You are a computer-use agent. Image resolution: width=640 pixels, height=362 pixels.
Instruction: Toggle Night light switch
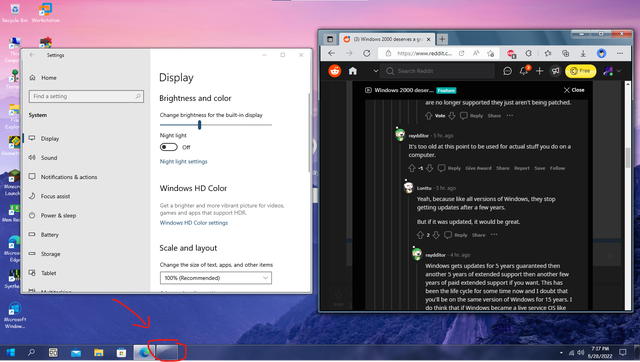point(169,147)
